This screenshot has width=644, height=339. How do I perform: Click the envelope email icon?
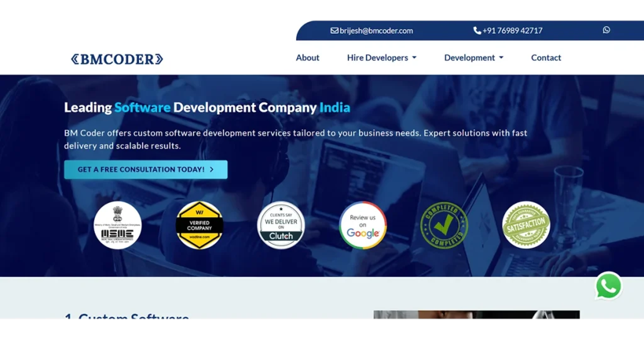pos(334,30)
